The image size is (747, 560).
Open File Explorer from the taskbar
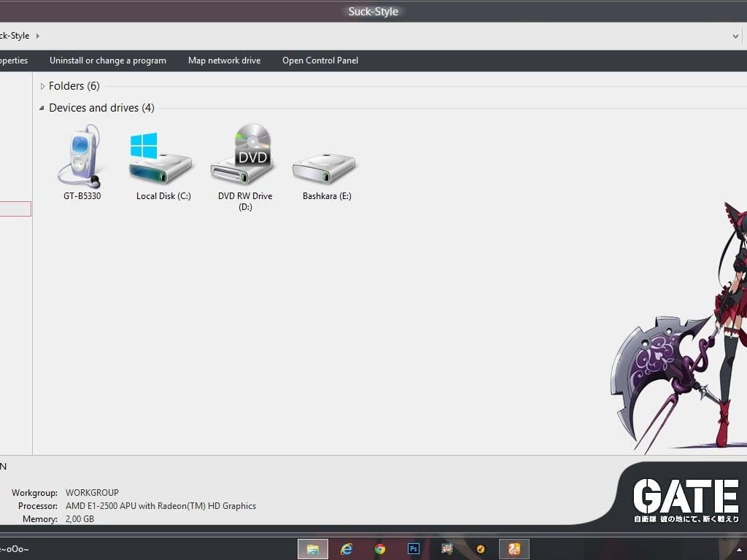[312, 548]
